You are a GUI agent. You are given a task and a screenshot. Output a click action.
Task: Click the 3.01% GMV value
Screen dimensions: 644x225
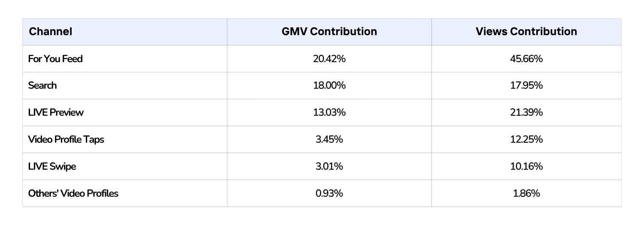tap(329, 166)
